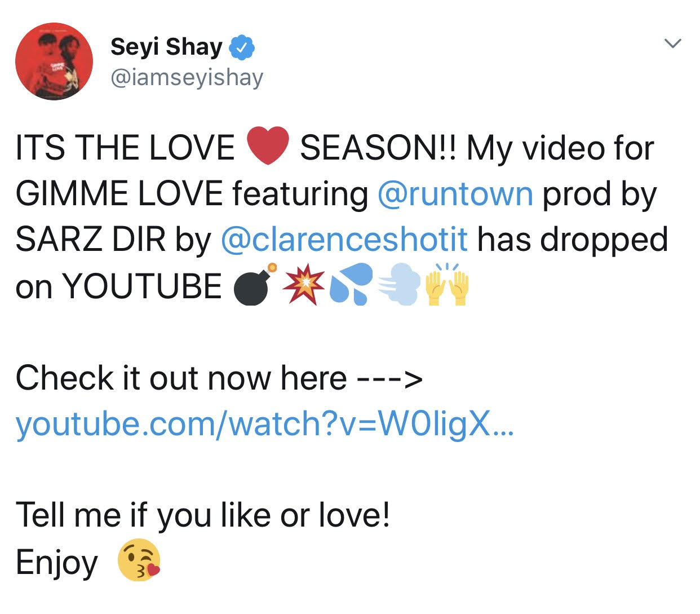Click the blue sweat droplets emoji

(351, 284)
